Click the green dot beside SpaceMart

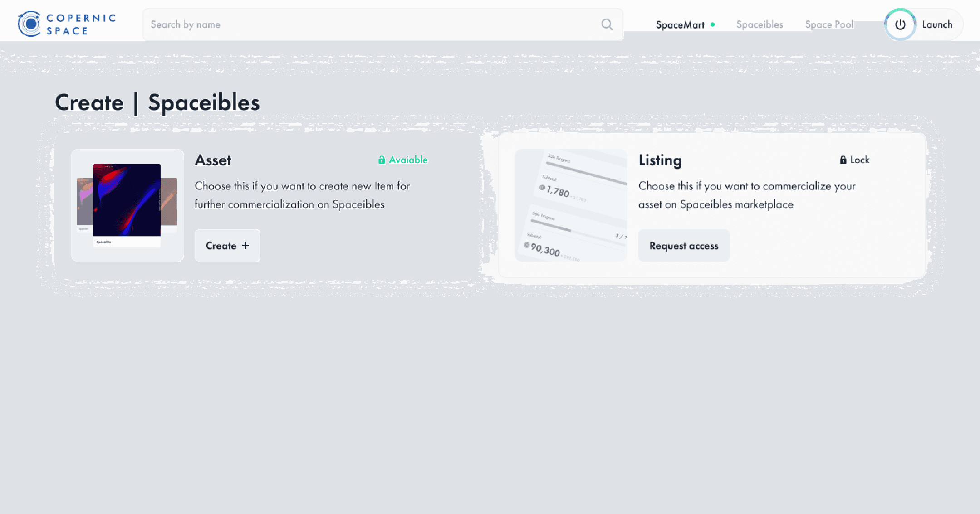pos(713,24)
